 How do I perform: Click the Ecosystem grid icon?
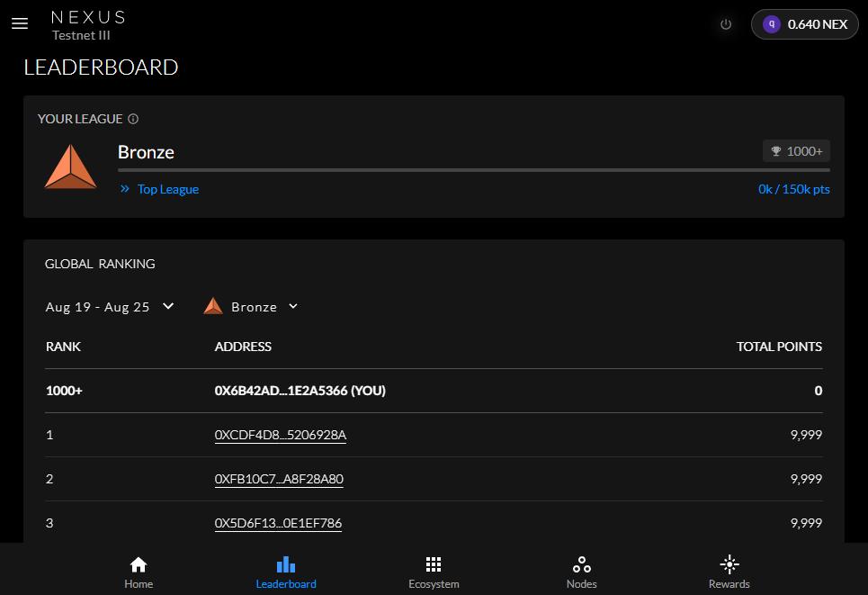[434, 564]
